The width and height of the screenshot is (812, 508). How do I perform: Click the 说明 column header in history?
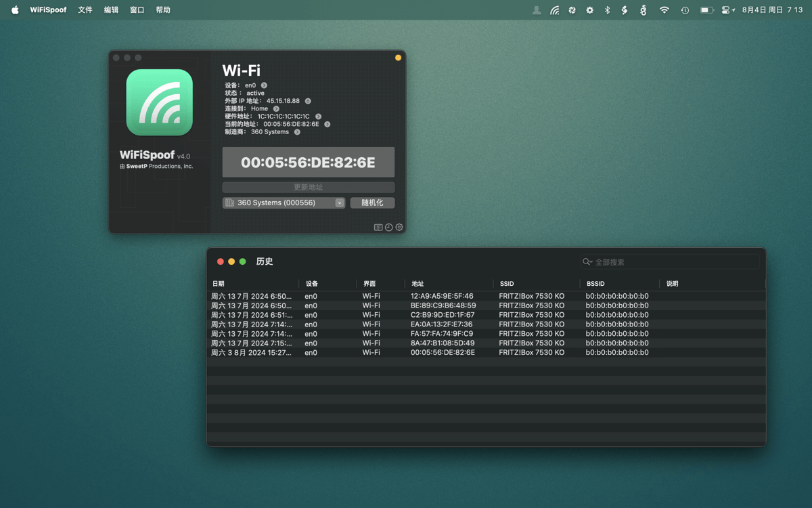(x=713, y=284)
